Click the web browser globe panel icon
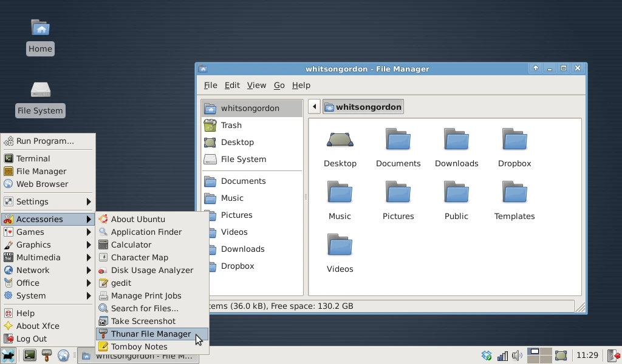The image size is (622, 364). [63, 356]
